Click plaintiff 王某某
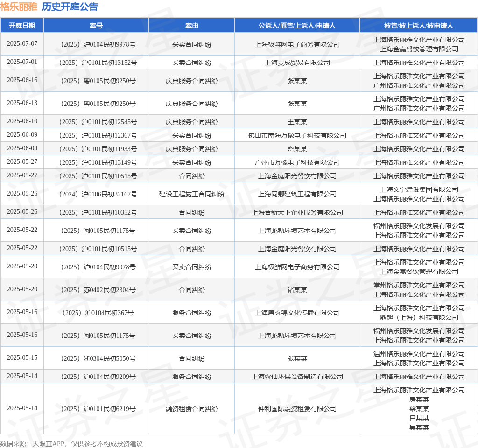Viewport: 478px width, 448px height. click(297, 122)
